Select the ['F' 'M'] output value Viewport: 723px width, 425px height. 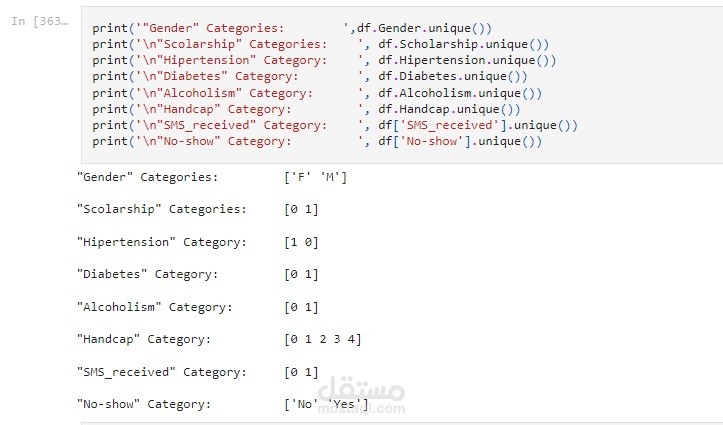click(315, 177)
